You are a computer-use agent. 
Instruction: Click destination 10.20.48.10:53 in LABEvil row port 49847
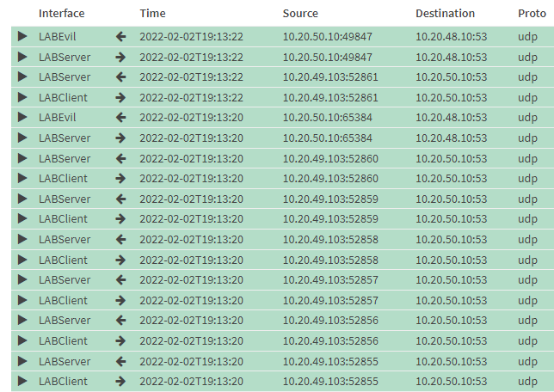coord(451,36)
